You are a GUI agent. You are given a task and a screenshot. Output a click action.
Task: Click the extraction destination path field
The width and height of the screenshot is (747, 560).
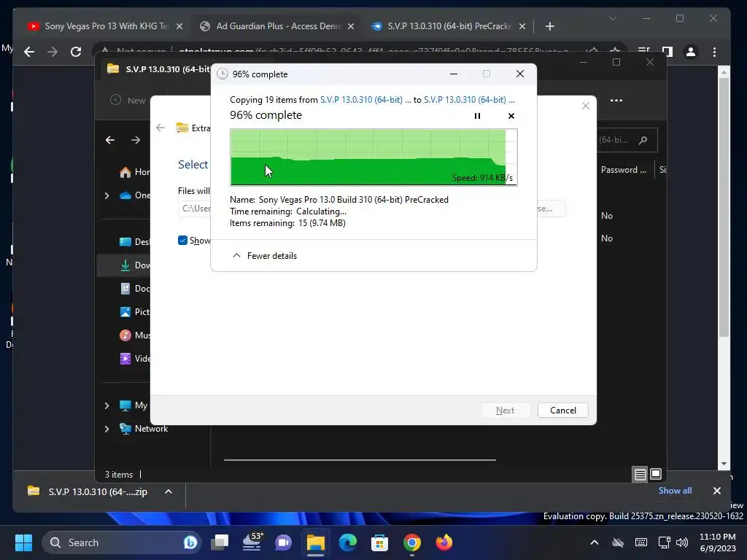click(x=196, y=209)
